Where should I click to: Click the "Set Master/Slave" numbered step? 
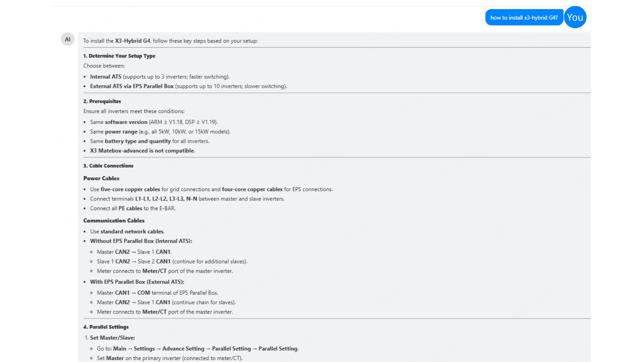112,338
